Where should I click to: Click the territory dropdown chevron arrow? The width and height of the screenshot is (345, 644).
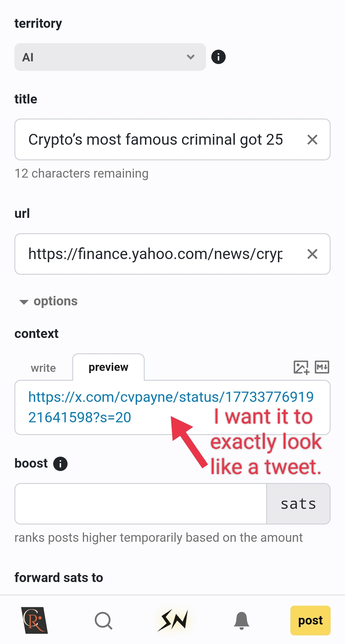[x=191, y=57]
